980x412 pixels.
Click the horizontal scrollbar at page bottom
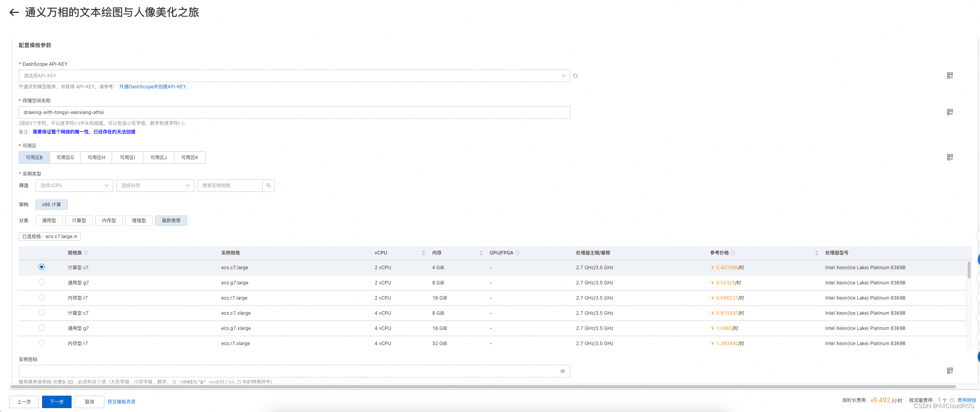tap(483, 387)
